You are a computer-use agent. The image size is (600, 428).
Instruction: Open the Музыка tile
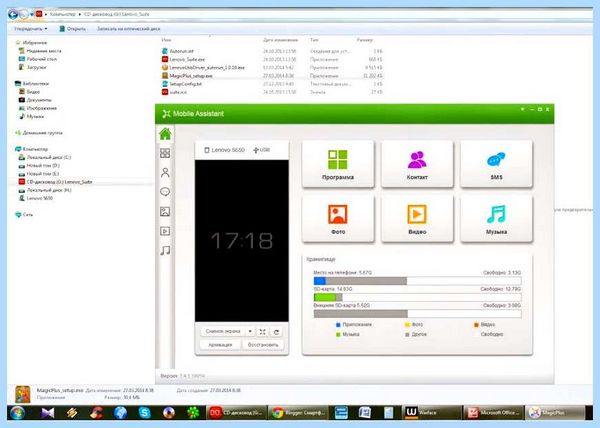click(x=496, y=218)
